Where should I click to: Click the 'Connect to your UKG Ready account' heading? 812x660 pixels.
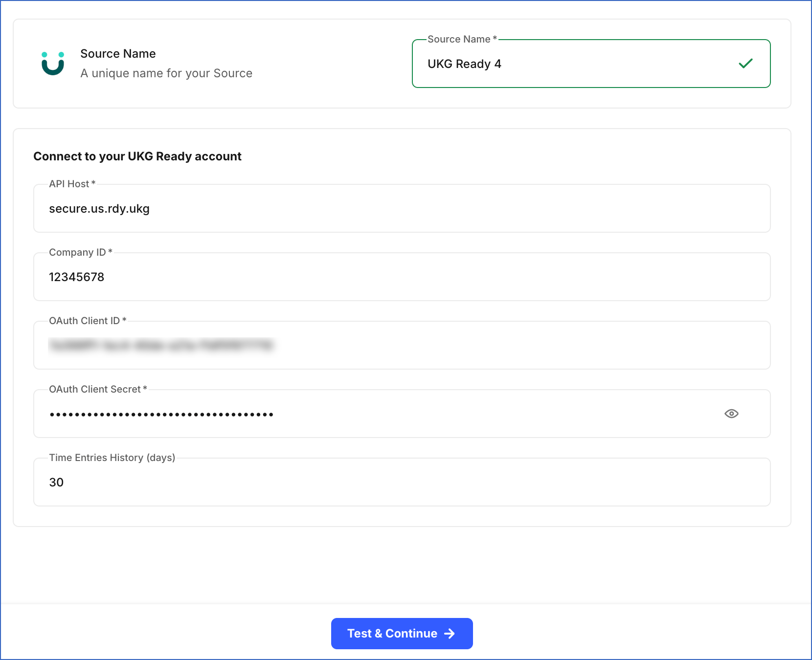(x=137, y=156)
